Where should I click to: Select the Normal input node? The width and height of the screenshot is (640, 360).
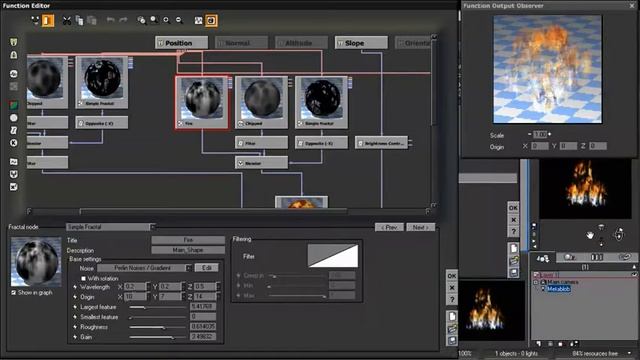(x=241, y=43)
